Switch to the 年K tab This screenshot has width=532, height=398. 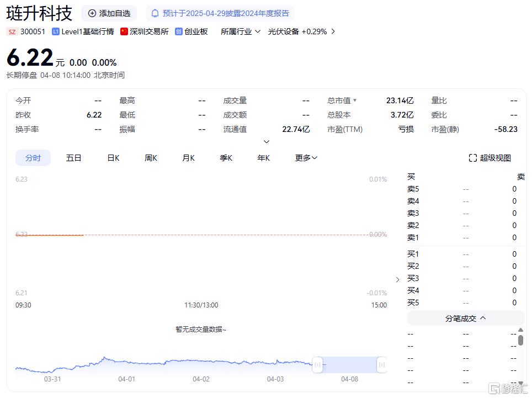[264, 158]
